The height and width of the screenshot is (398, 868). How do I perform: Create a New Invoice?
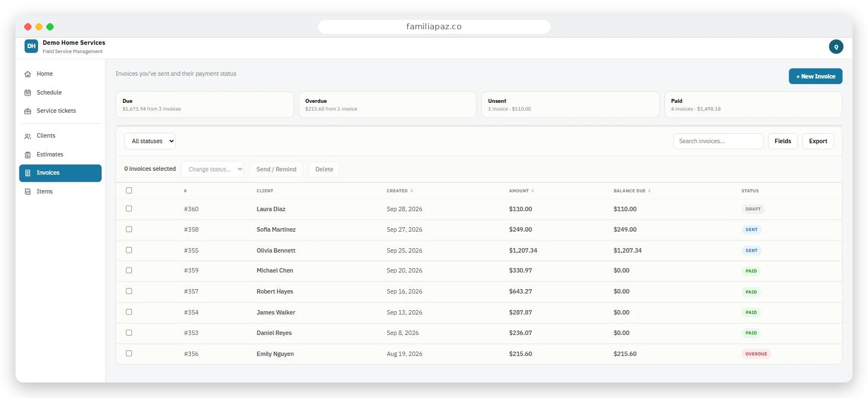tap(815, 76)
